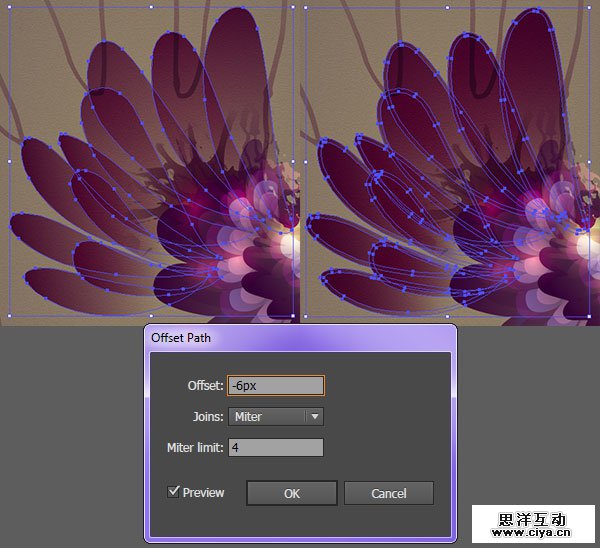Click middle-left bounding box handle of left flower

(10, 161)
